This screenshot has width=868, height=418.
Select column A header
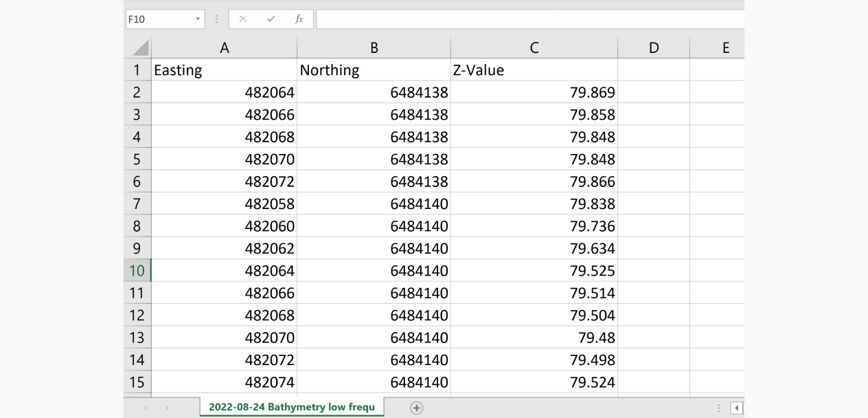pos(224,48)
